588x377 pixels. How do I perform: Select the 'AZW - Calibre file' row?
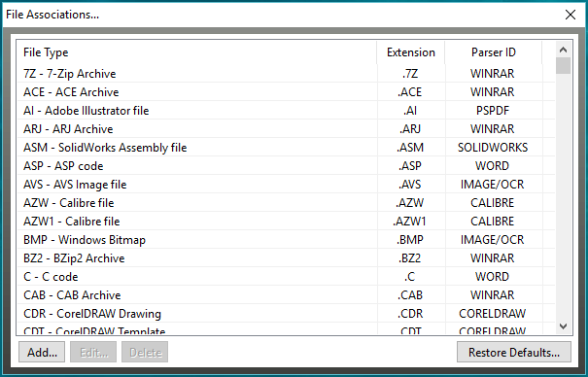(x=286, y=203)
